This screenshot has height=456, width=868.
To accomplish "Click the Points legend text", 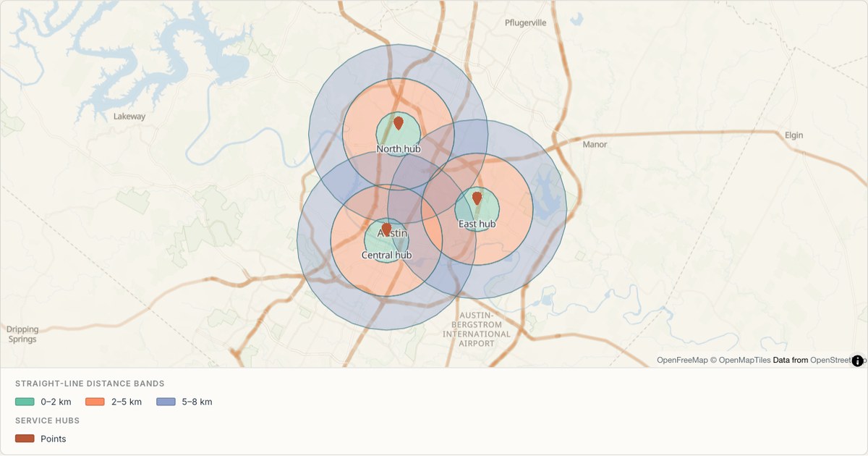I will (54, 439).
